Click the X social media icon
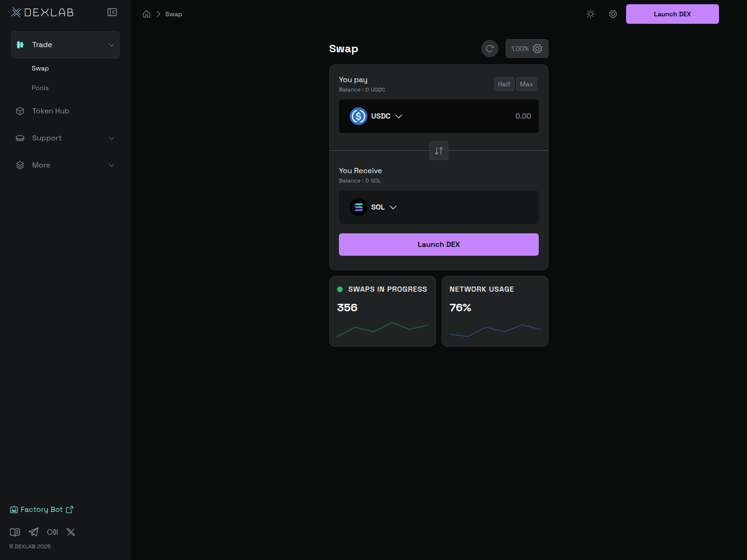 (x=71, y=532)
